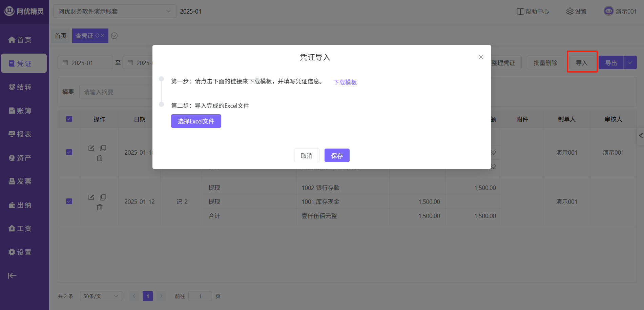Click the copy icon for voucher 记-2
This screenshot has height=310, width=644.
pyautogui.click(x=103, y=197)
